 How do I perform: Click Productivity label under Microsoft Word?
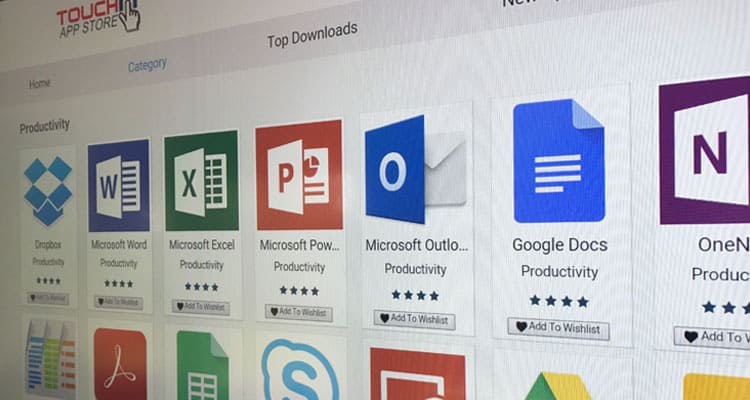[119, 263]
